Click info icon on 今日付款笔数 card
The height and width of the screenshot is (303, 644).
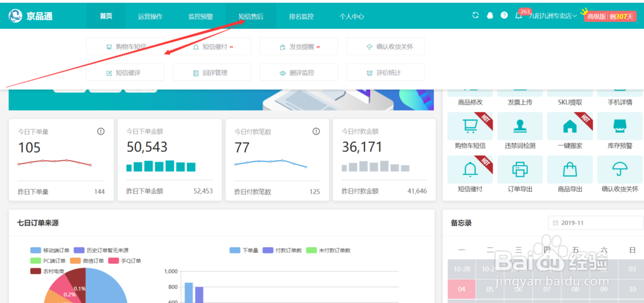[316, 132]
